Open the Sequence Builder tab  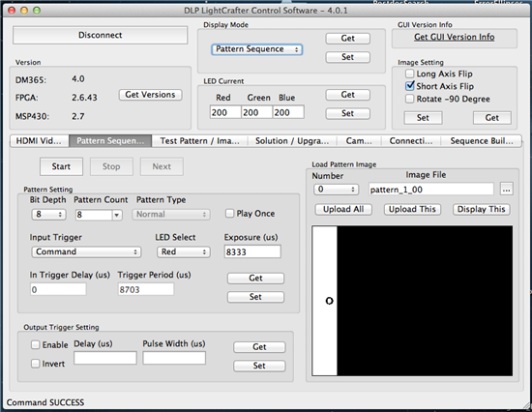pyautogui.click(x=482, y=141)
